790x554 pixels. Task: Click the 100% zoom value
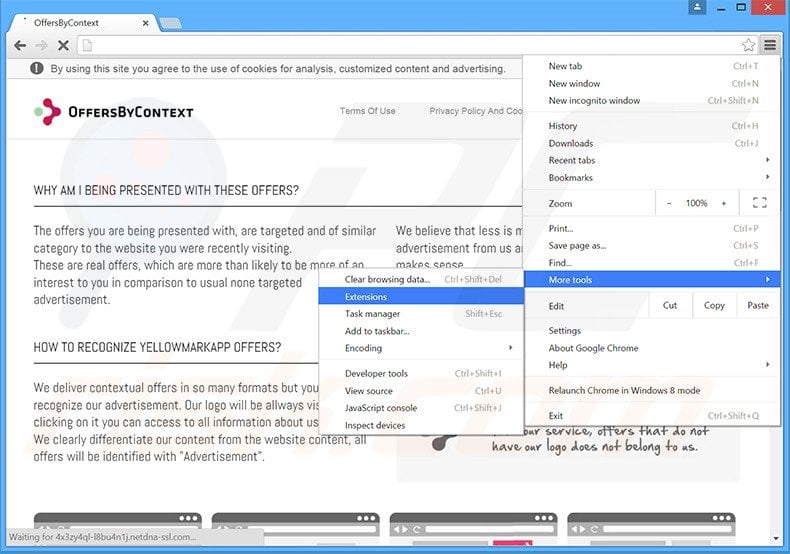coord(696,203)
